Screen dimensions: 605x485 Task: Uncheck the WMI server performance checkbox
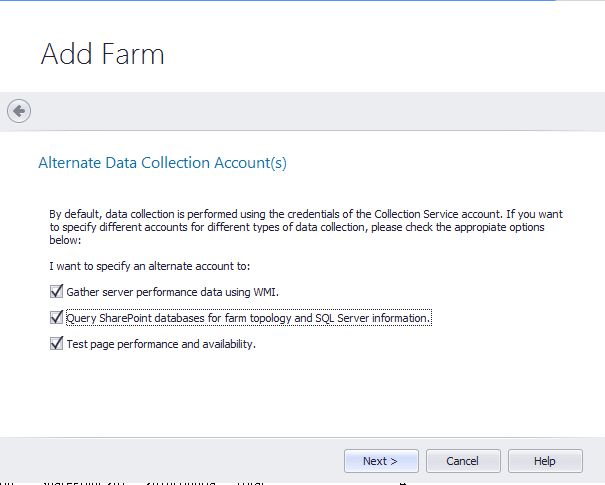tap(56, 292)
